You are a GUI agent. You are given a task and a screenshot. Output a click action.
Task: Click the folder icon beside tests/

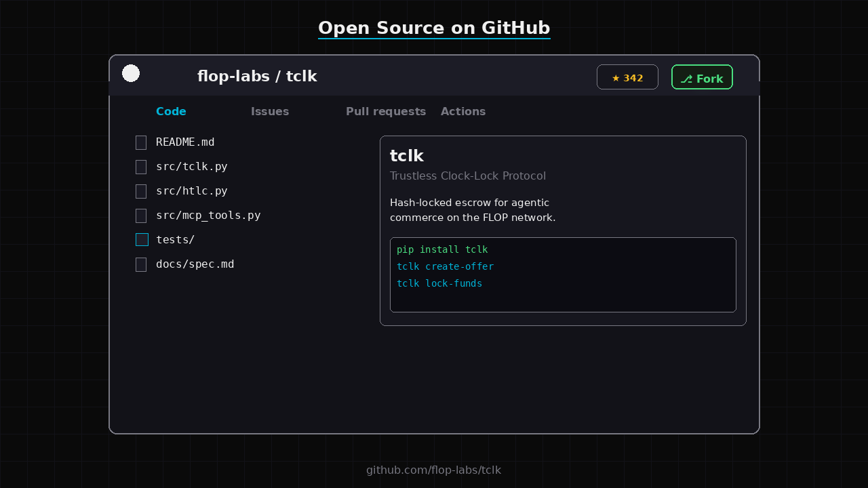pos(142,239)
